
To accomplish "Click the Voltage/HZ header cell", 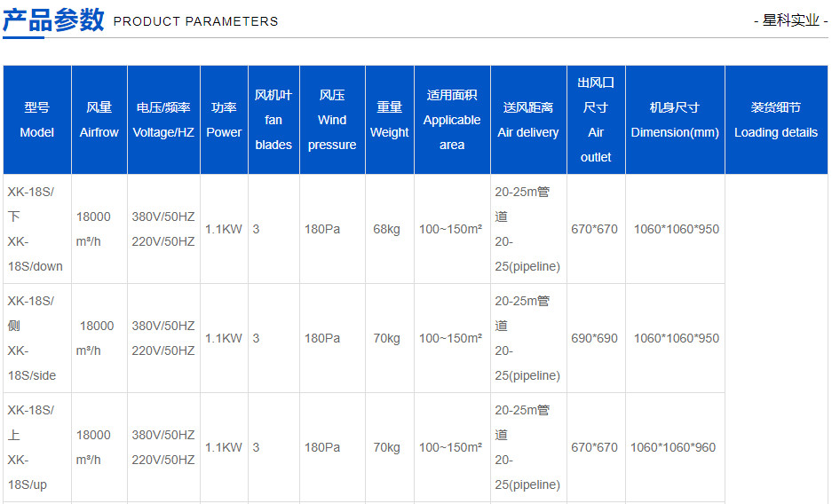I will 163,120.
